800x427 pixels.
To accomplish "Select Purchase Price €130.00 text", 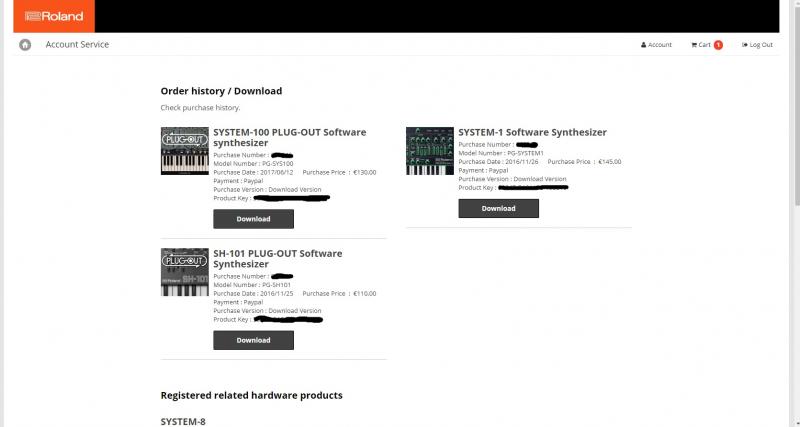I will [x=339, y=172].
